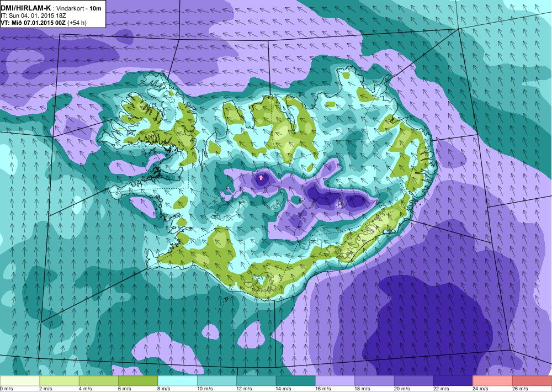Viewport: 552px width, 392px height.
Task: Click the legend swatch between 4 and 6 m/s
Action: point(99,381)
